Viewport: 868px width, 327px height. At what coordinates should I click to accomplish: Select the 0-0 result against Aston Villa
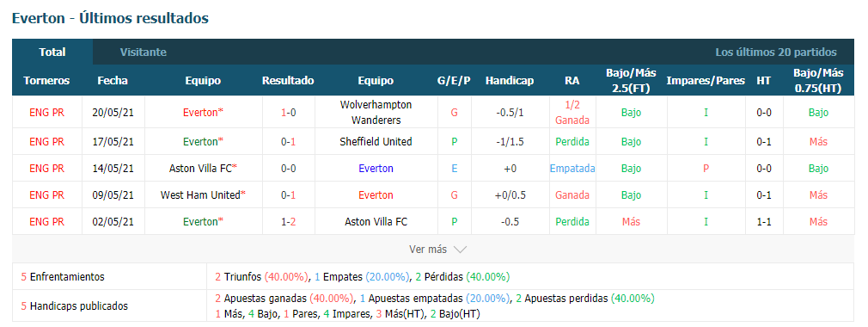(288, 169)
